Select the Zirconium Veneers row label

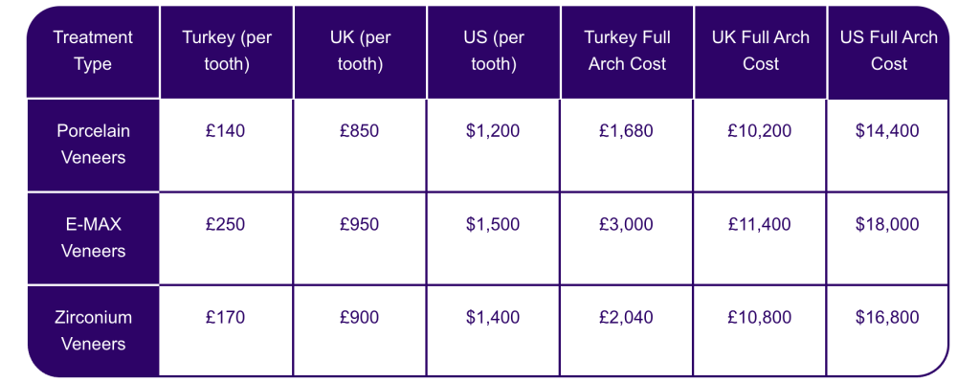point(93,331)
